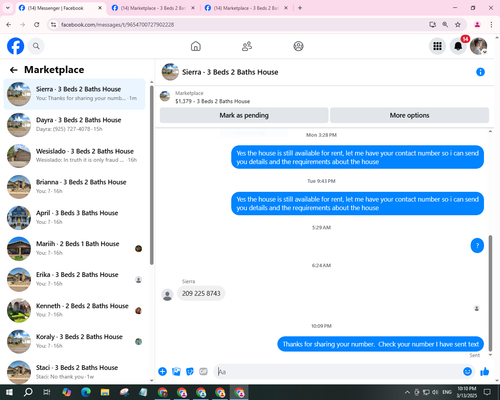
Task: Click the house thumbnail in chat header
Action: [x=170, y=72]
